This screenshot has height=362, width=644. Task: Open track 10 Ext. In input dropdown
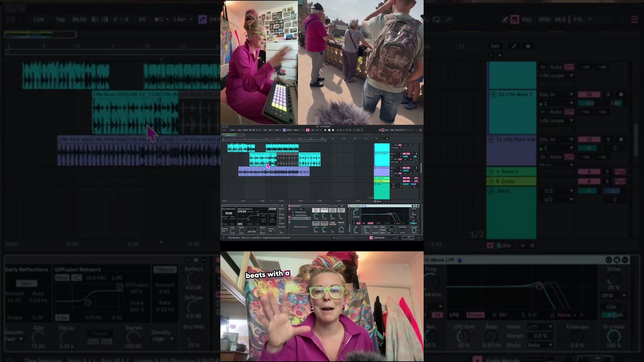[396, 154]
